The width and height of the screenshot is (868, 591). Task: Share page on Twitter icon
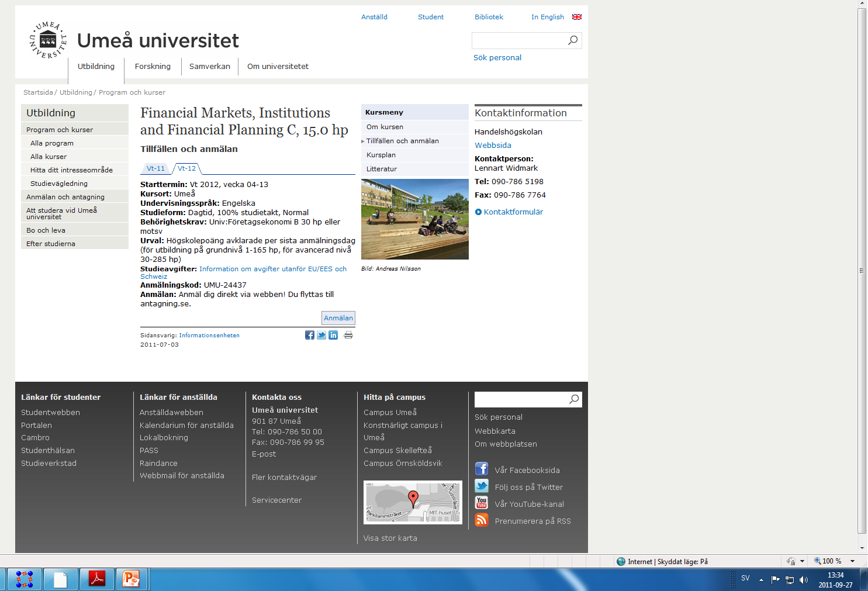(321, 335)
